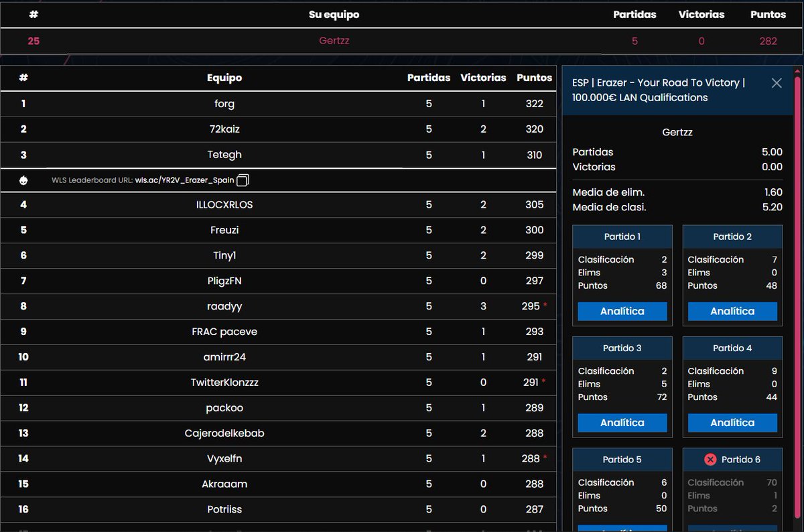Screen dimensions: 804x532
Task: Click the Equipo column header
Action: (224, 78)
